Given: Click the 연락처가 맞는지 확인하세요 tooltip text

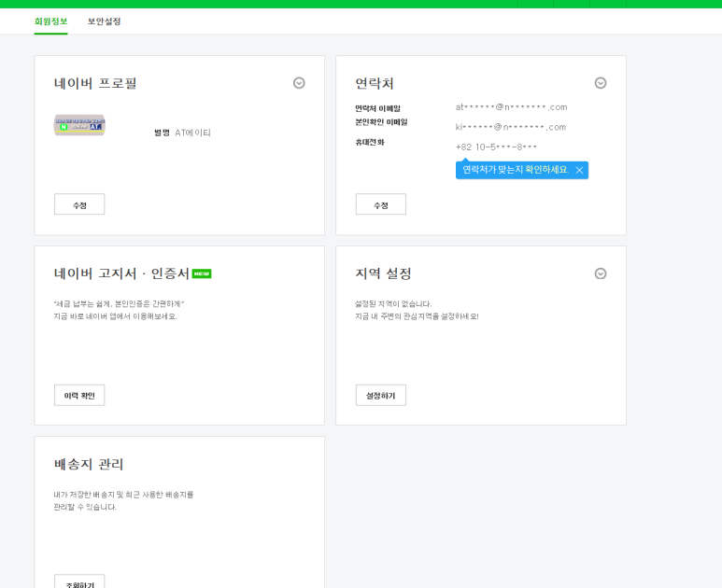Looking at the screenshot, I should click(516, 170).
